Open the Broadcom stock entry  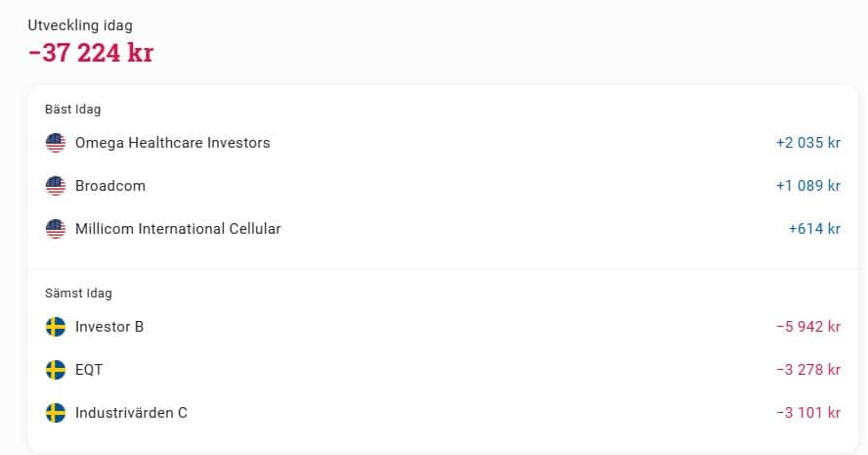pyautogui.click(x=110, y=186)
